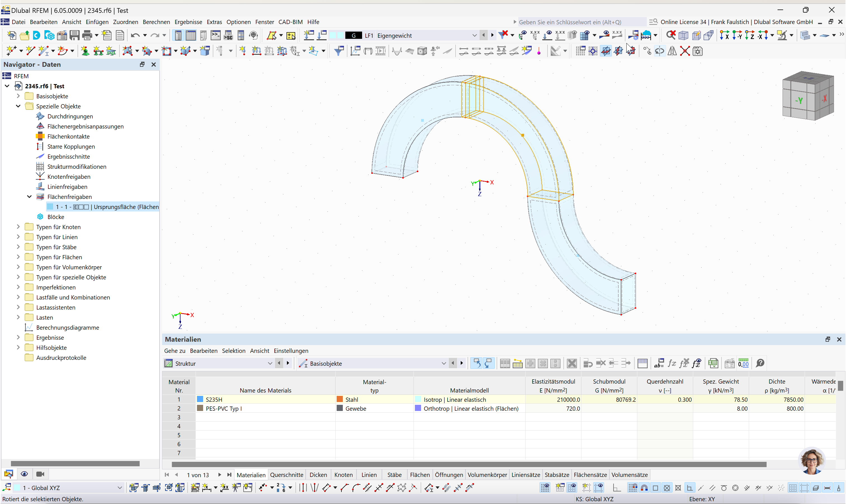The image size is (846, 504).
Task: Click Selektion in Materialien panel menu
Action: 233,351
